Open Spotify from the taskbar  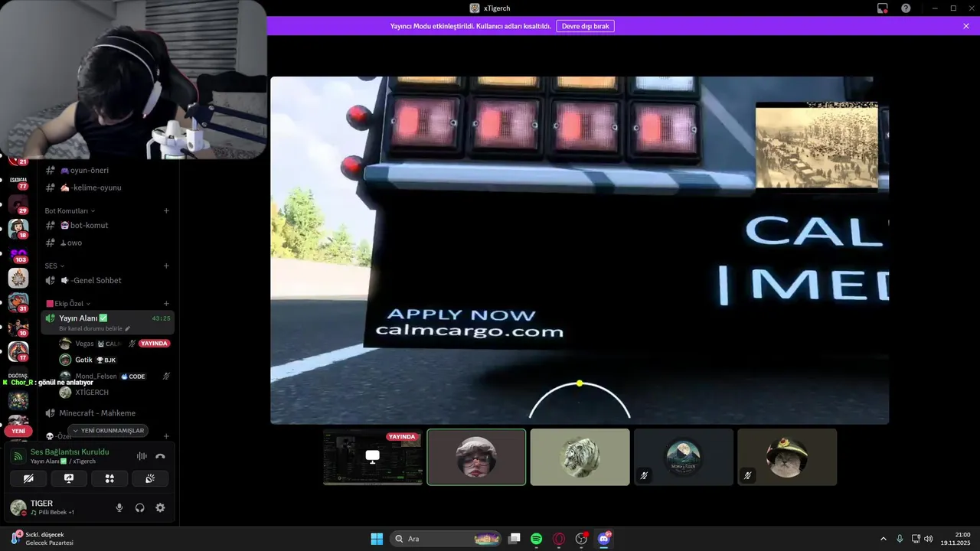click(x=537, y=539)
